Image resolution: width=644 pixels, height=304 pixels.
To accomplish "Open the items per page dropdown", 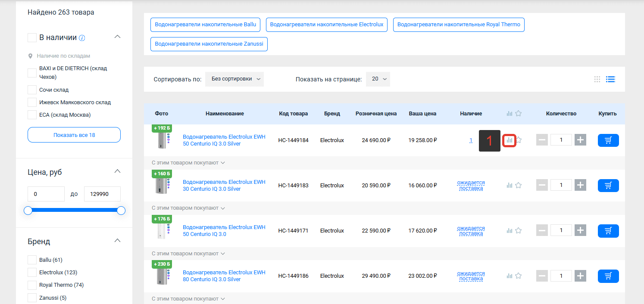I will click(x=378, y=79).
